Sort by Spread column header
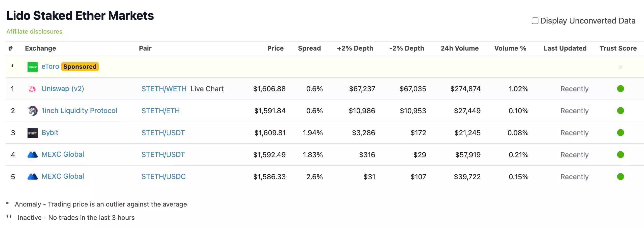 pyautogui.click(x=309, y=48)
